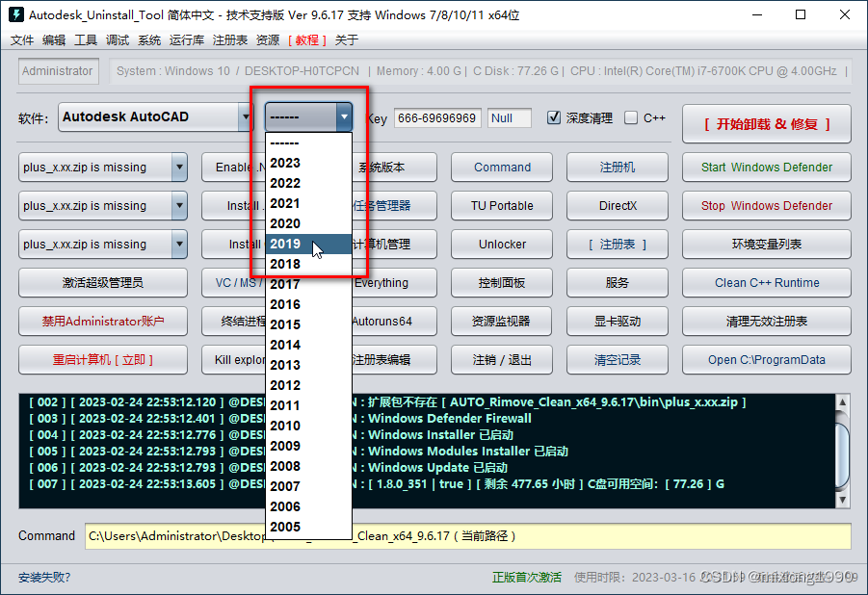Choose 2006 from the version list
This screenshot has height=595, width=868.
tap(308, 506)
